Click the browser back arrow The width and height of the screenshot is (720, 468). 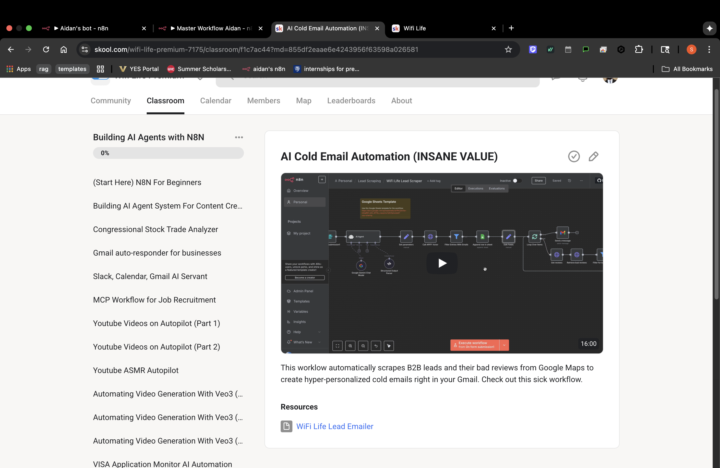(11, 50)
